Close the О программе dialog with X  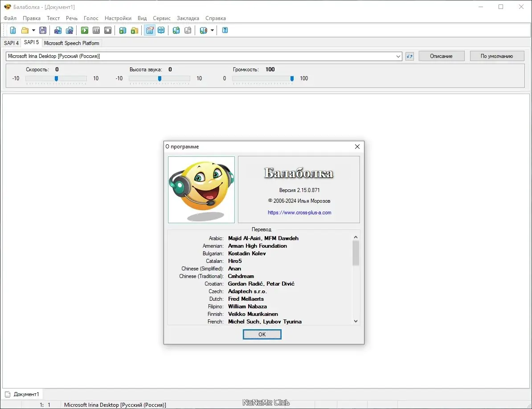(x=357, y=147)
